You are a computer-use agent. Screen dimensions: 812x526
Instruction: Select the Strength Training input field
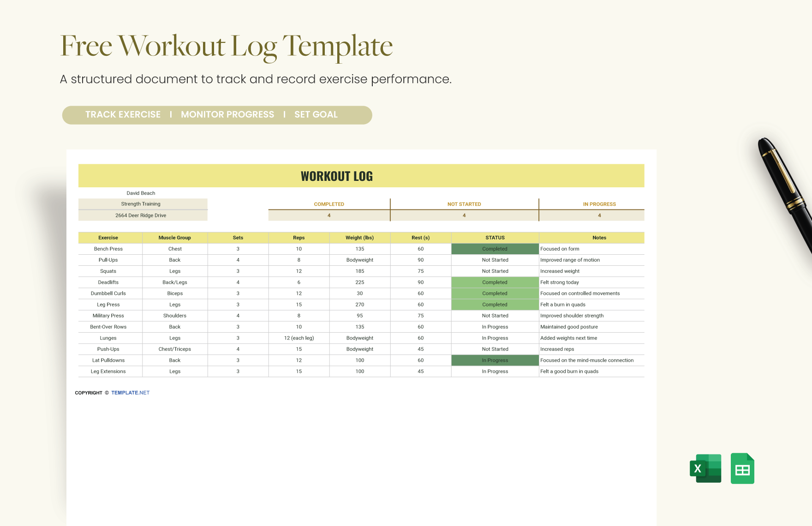(x=141, y=203)
